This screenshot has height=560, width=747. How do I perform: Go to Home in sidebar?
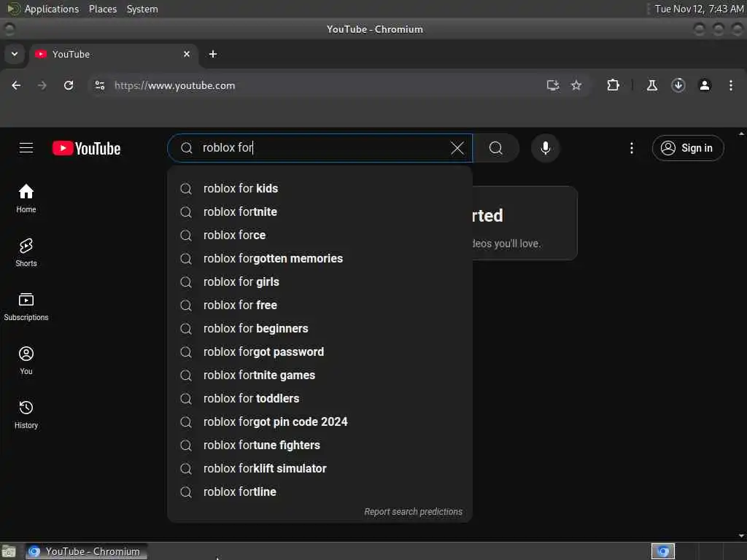pyautogui.click(x=26, y=198)
